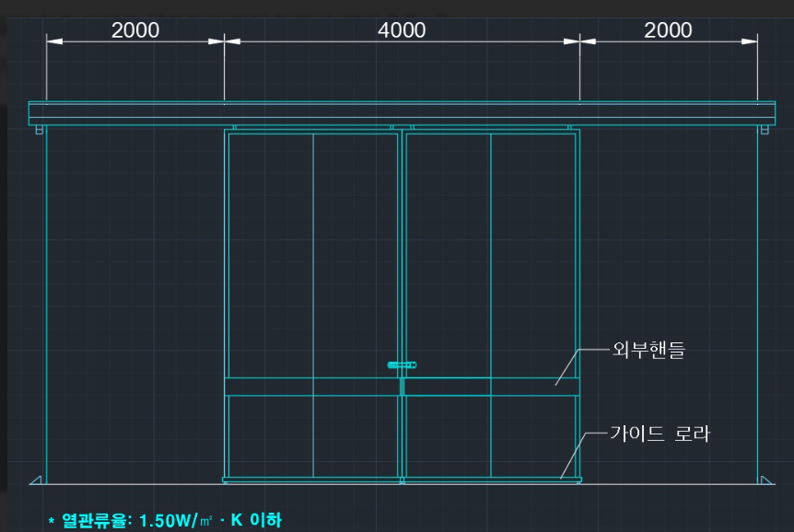Pick the leader line pointing from 가이드 로라
The image size is (794, 532).
click(578, 451)
